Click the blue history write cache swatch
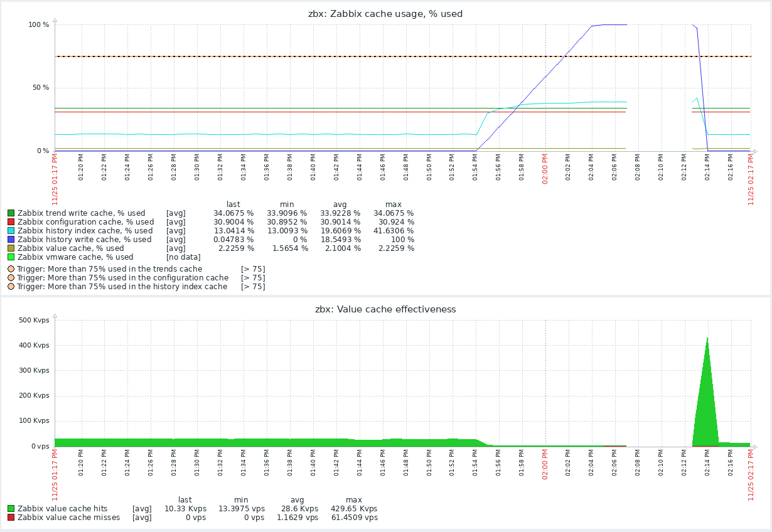772x532 pixels. [x=11, y=240]
